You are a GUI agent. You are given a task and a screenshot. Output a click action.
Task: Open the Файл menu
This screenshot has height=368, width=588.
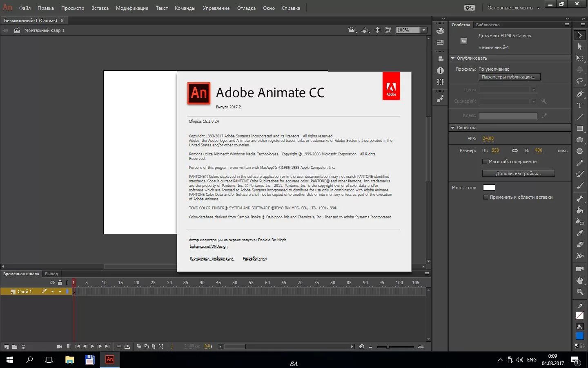coord(25,8)
